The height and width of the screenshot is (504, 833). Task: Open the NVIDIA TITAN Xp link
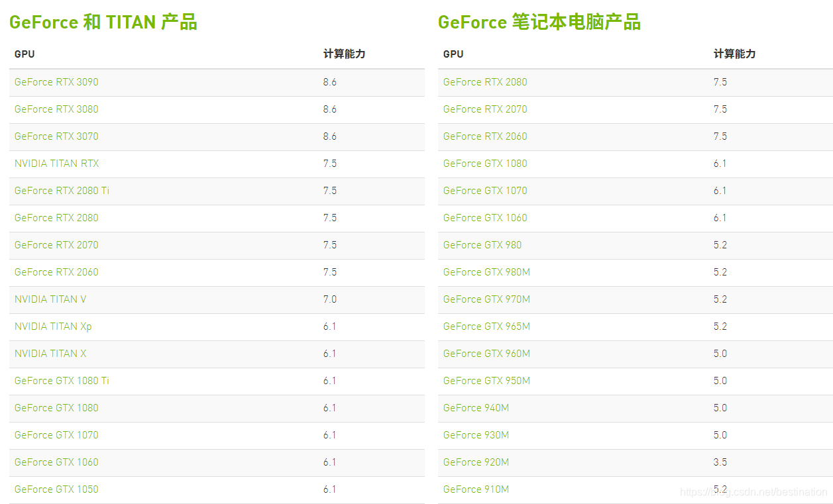pos(53,327)
